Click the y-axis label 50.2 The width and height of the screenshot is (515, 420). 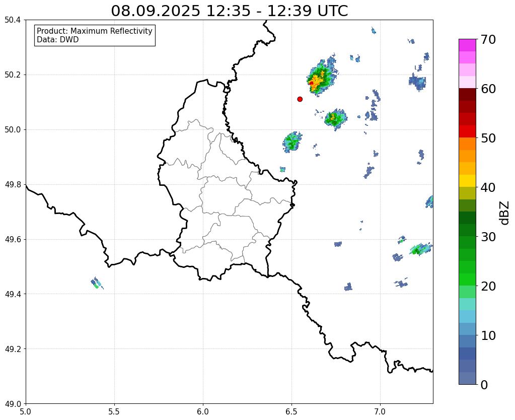click(x=13, y=75)
